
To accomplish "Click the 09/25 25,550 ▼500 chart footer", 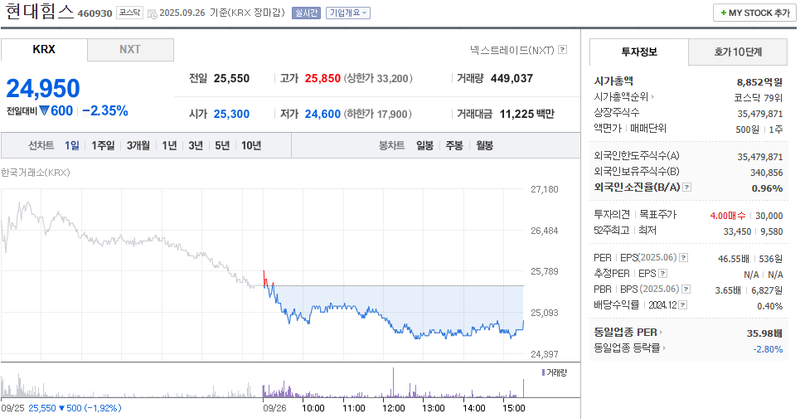I will pos(61,408).
